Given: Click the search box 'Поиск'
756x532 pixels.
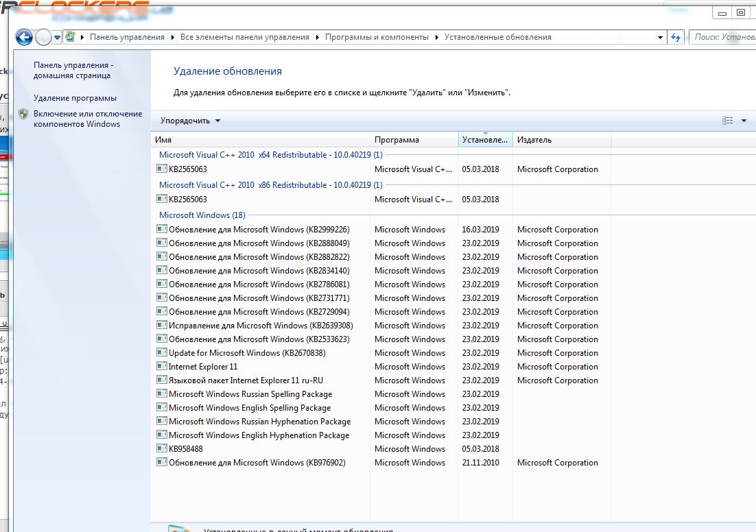Looking at the screenshot, I should pos(723,37).
